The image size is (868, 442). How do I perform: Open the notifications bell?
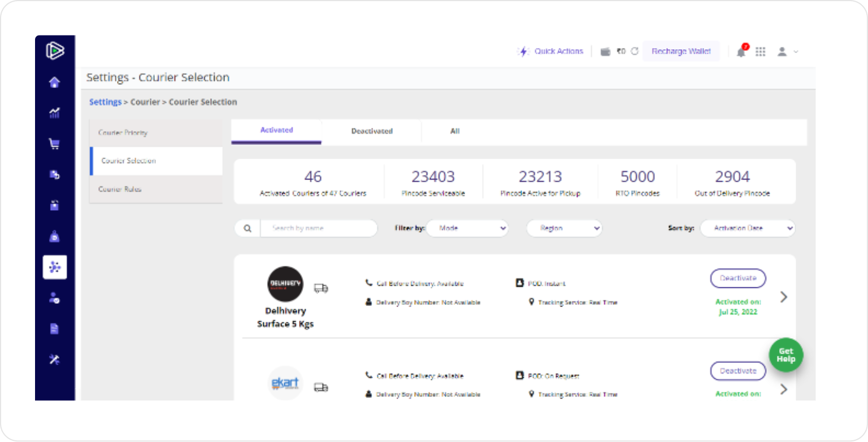pyautogui.click(x=741, y=51)
